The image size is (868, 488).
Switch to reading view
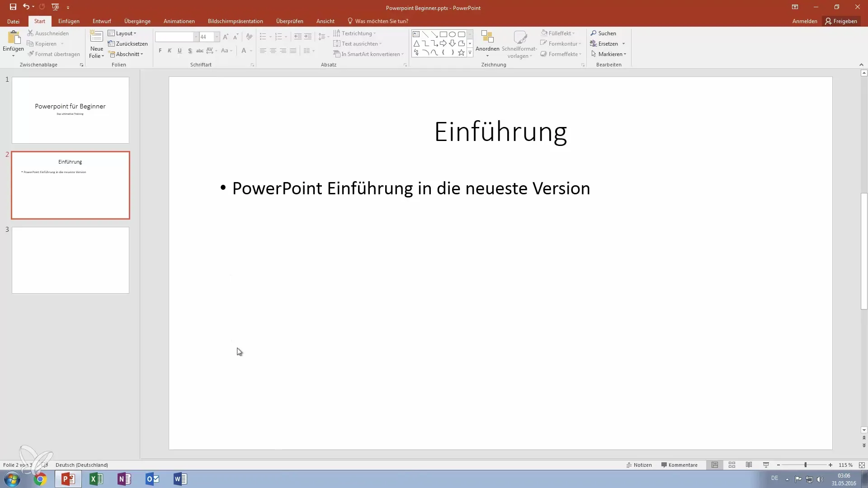click(x=749, y=465)
